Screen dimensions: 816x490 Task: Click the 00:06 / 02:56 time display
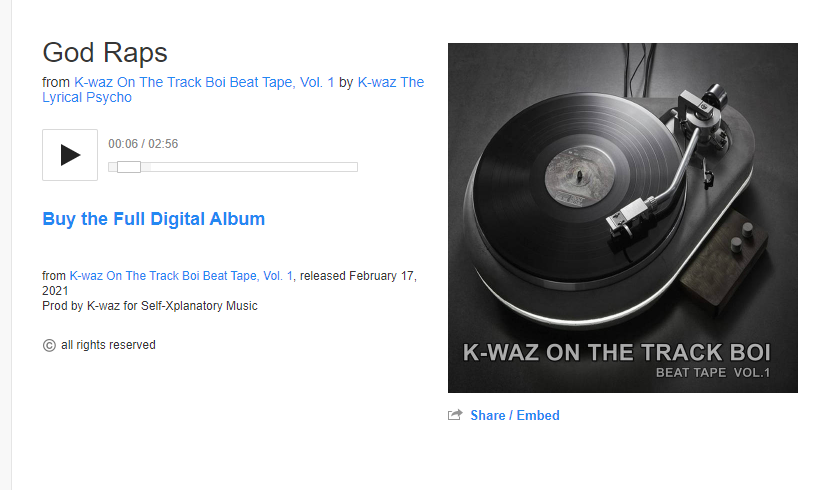(143, 144)
